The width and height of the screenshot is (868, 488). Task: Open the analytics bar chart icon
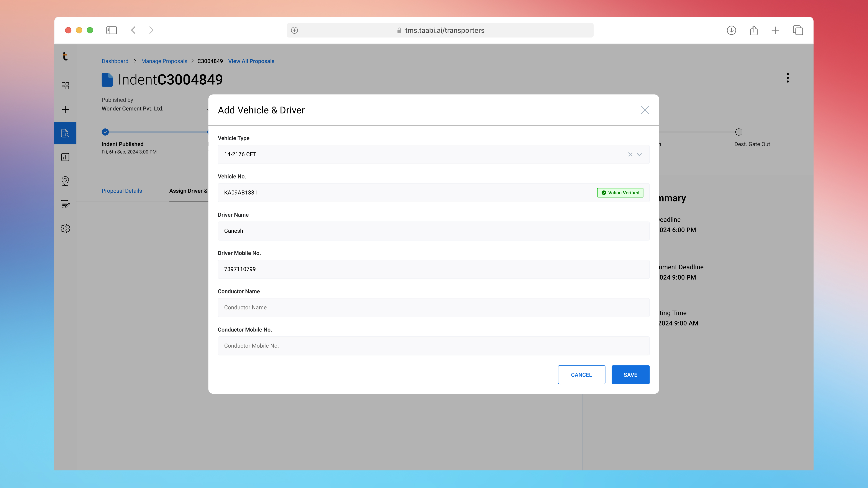tap(65, 157)
